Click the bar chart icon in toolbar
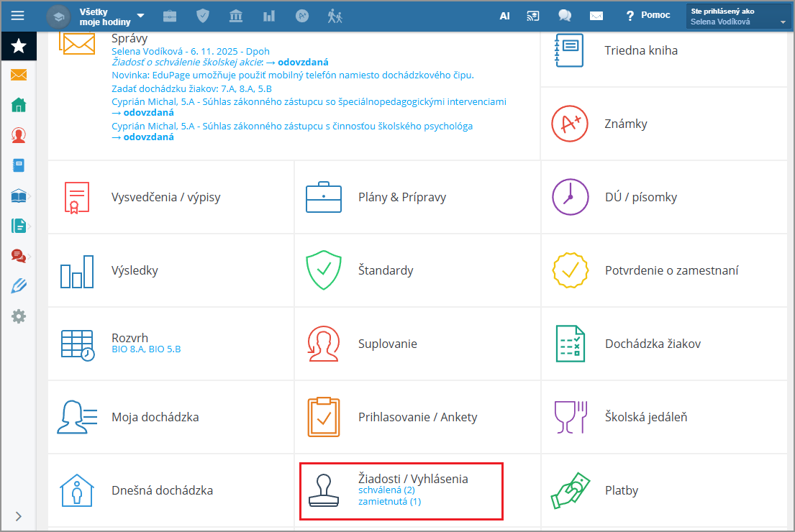Image resolution: width=795 pixels, height=532 pixels. (269, 16)
